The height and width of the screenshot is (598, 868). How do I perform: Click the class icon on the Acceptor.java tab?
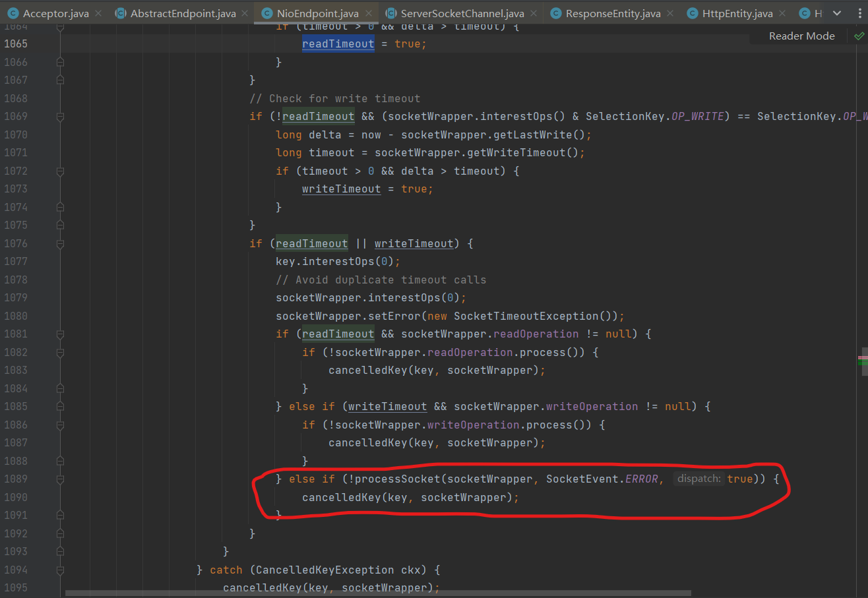coord(11,13)
